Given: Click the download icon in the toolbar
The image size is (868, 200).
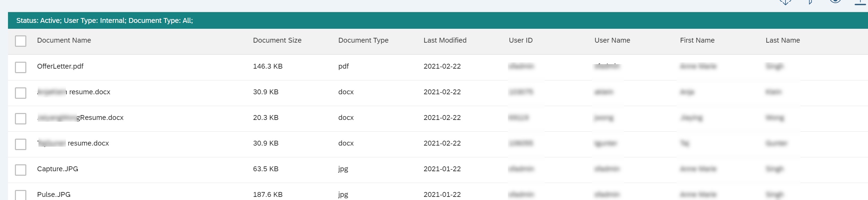Looking at the screenshot, I should click(x=785, y=2).
